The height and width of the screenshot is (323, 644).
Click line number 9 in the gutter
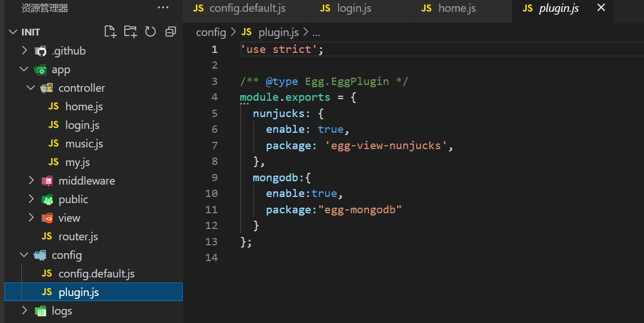point(214,177)
